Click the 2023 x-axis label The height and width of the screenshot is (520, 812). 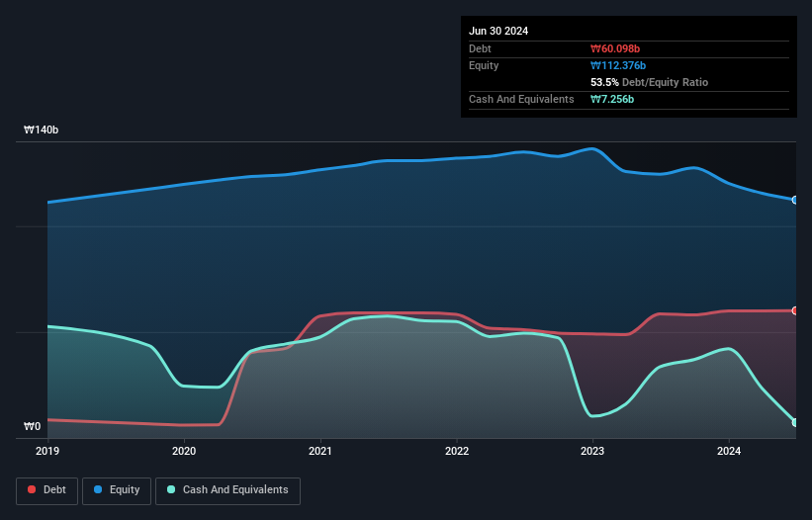(x=592, y=451)
